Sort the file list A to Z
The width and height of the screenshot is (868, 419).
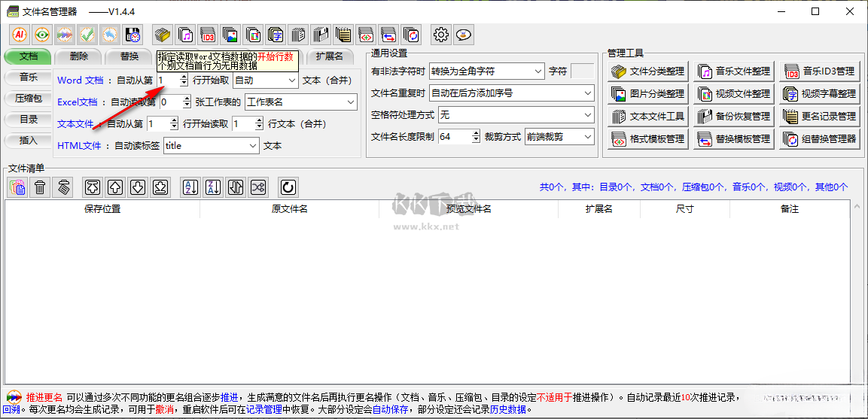tap(191, 187)
